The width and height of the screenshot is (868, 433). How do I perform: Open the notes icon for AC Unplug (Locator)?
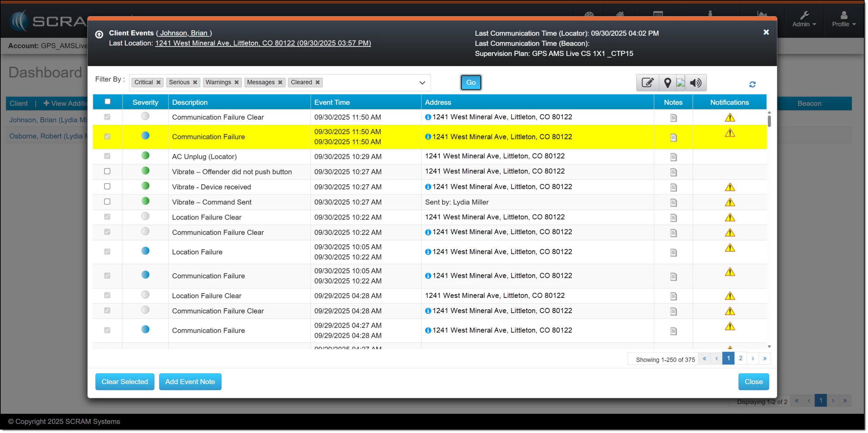[673, 157]
